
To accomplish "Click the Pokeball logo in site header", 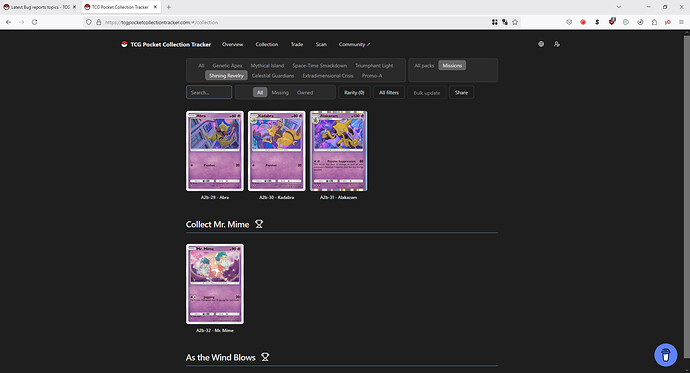I will coord(124,44).
